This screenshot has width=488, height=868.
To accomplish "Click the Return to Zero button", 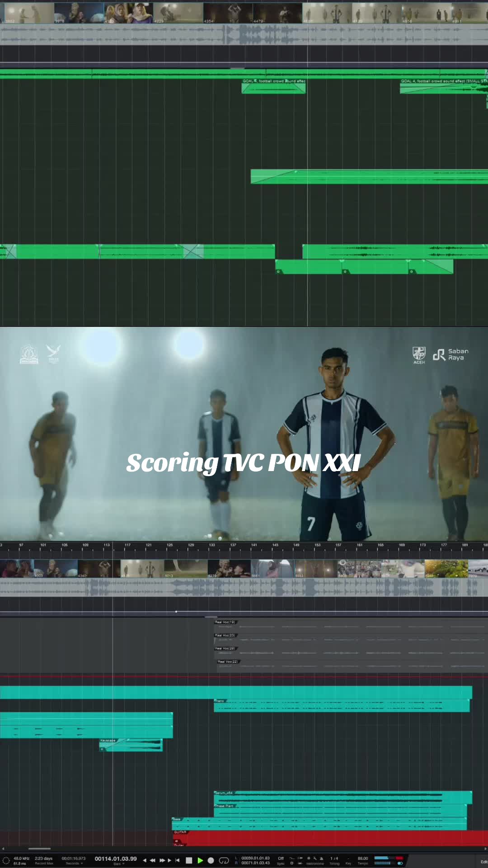I will tap(177, 860).
